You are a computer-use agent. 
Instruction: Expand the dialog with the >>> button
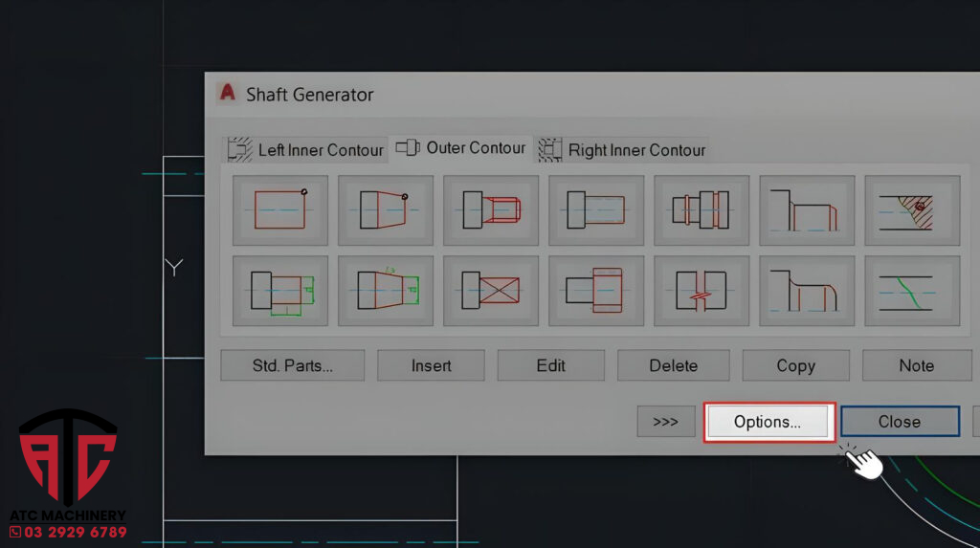[666, 422]
